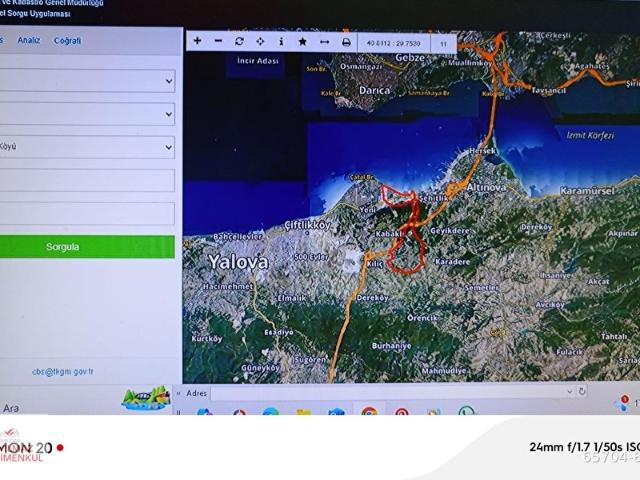Expand the second dropdown in query panel
Screen dimensions: 640x480
pyautogui.click(x=86, y=114)
